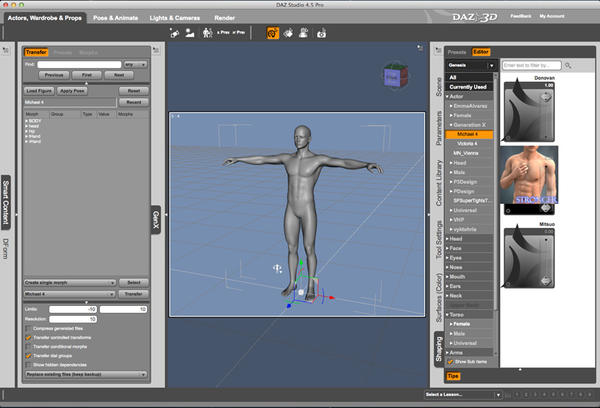600x408 pixels.
Task: Click the translate gizmo icon near figure's feet
Action: tap(277, 269)
